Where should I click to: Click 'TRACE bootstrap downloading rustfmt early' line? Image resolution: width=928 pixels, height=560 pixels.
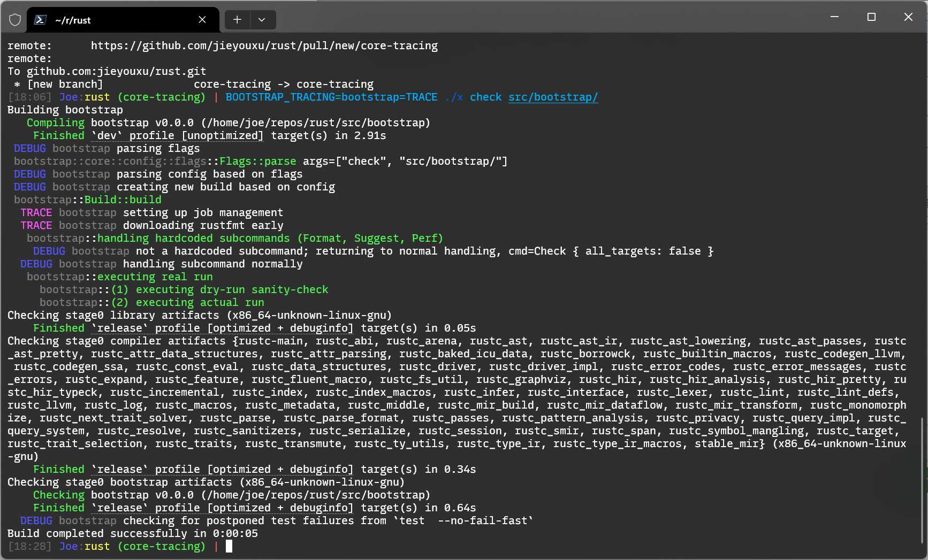(151, 225)
